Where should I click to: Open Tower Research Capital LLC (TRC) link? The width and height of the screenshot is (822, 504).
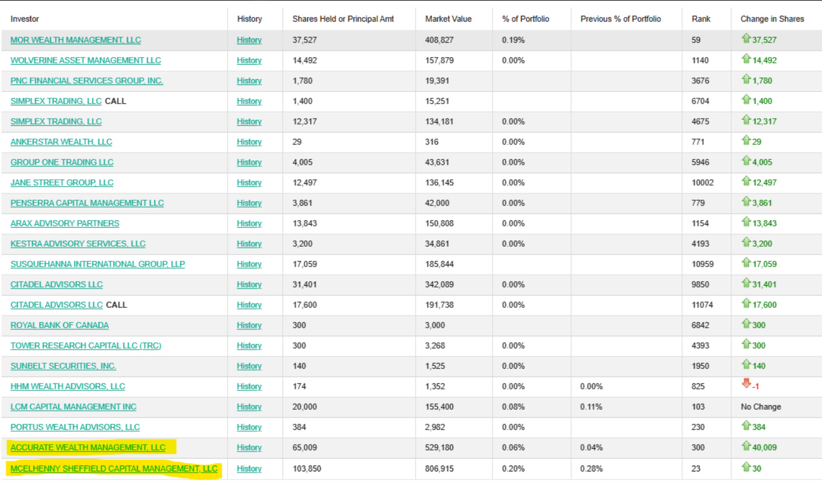[x=86, y=346]
